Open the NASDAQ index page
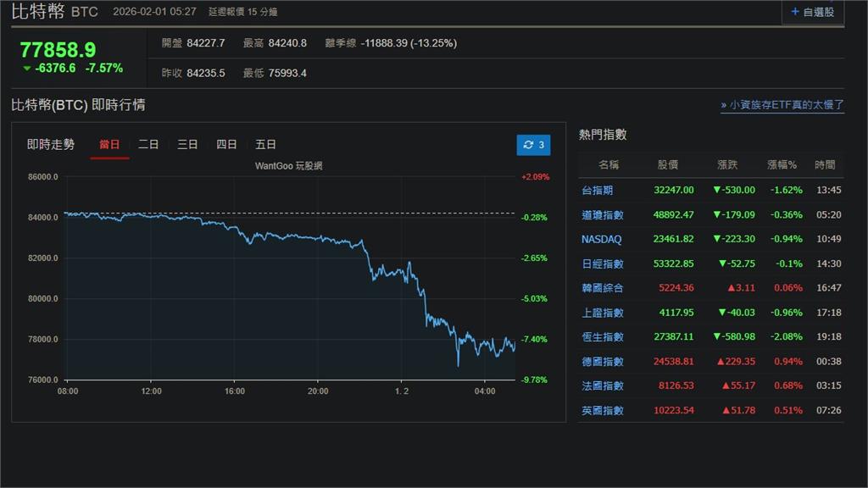This screenshot has height=488, width=868. pos(602,239)
